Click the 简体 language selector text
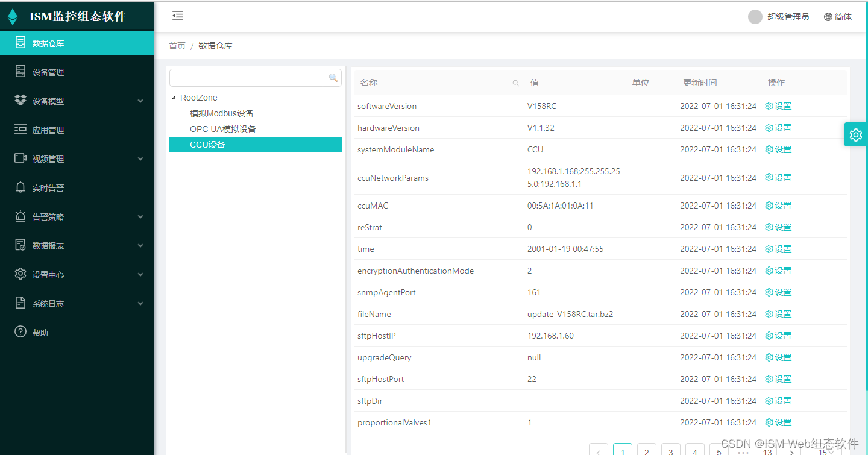The image size is (868, 455). click(843, 17)
